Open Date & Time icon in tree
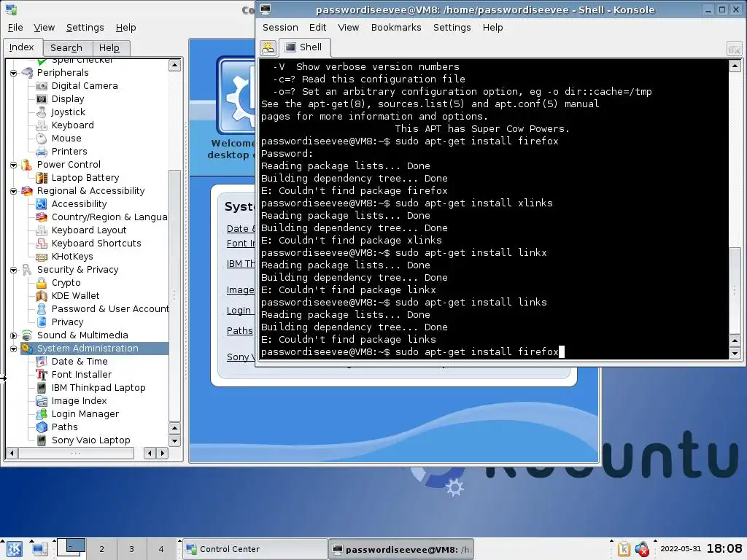Image resolution: width=747 pixels, height=560 pixels. tap(42, 362)
